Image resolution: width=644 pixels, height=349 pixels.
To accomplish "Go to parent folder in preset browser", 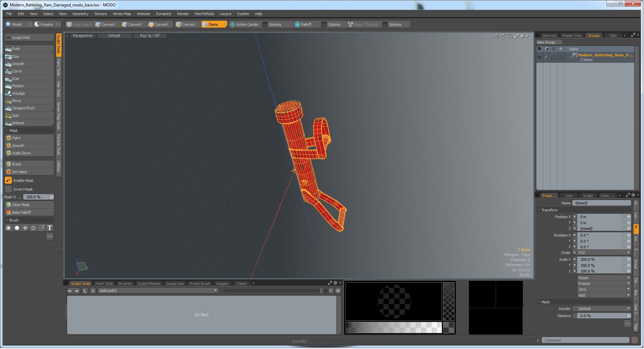I will tap(85, 291).
